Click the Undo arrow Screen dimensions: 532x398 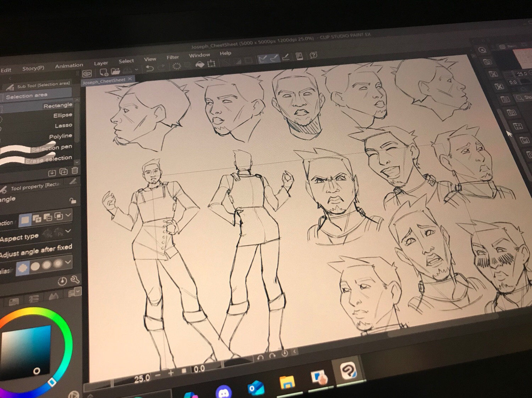149,68
